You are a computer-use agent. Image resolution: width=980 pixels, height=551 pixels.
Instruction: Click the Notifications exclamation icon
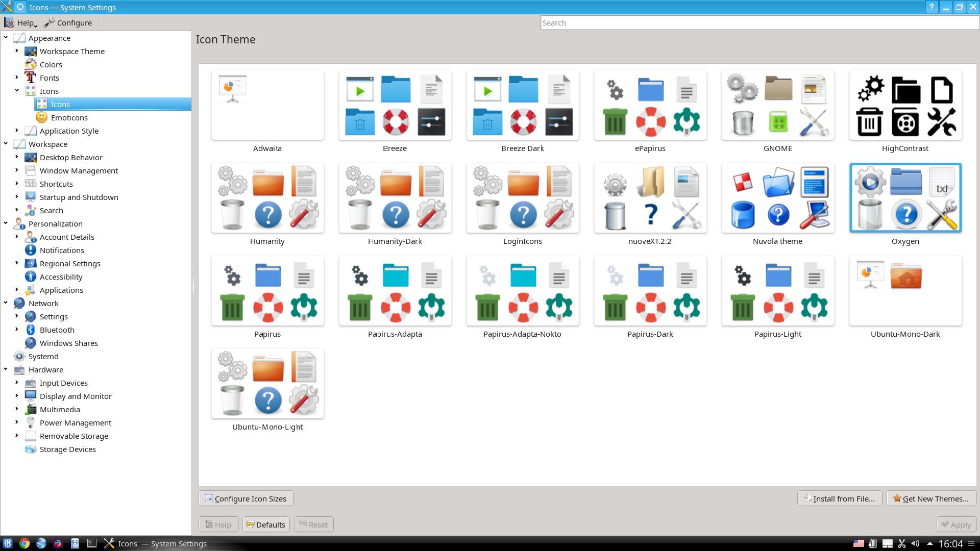click(31, 250)
